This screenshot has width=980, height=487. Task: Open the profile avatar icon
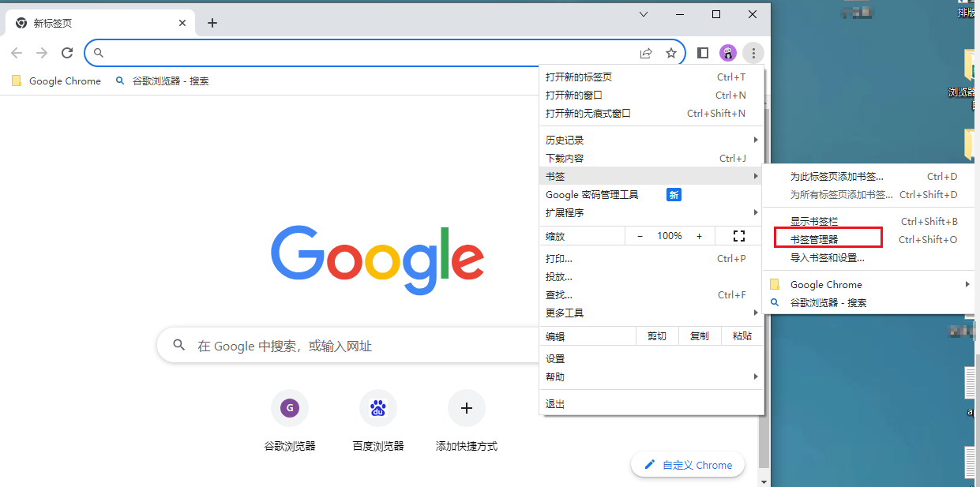[728, 53]
